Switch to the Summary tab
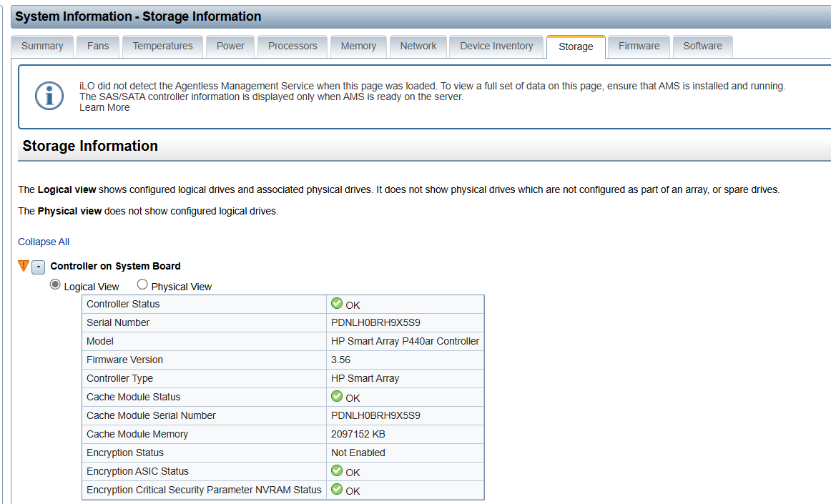Screen dimensions: 831x504 pos(42,46)
